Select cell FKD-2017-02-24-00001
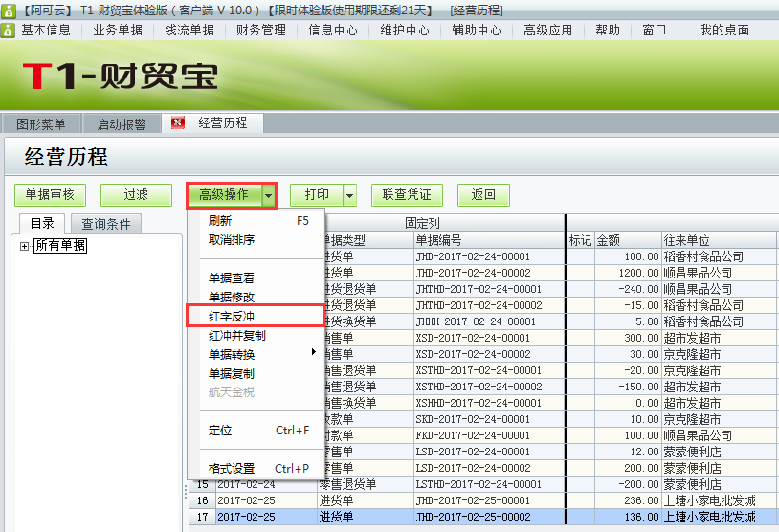The width and height of the screenshot is (779, 532). (489, 435)
